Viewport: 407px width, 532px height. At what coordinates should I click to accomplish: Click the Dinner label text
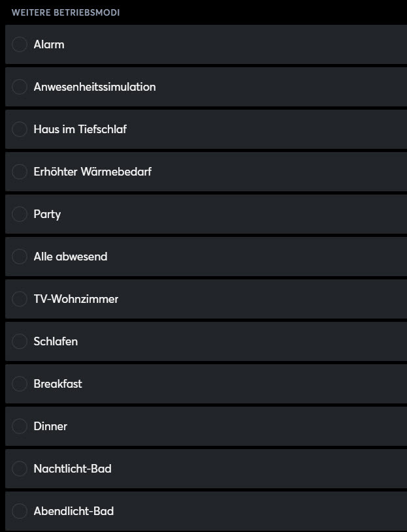(50, 426)
